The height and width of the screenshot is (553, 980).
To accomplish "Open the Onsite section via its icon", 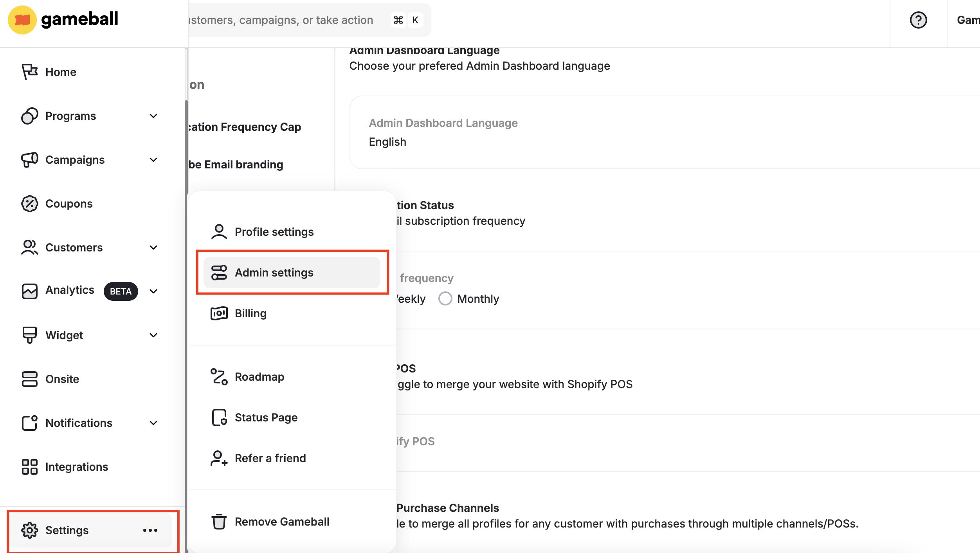I will [x=29, y=379].
